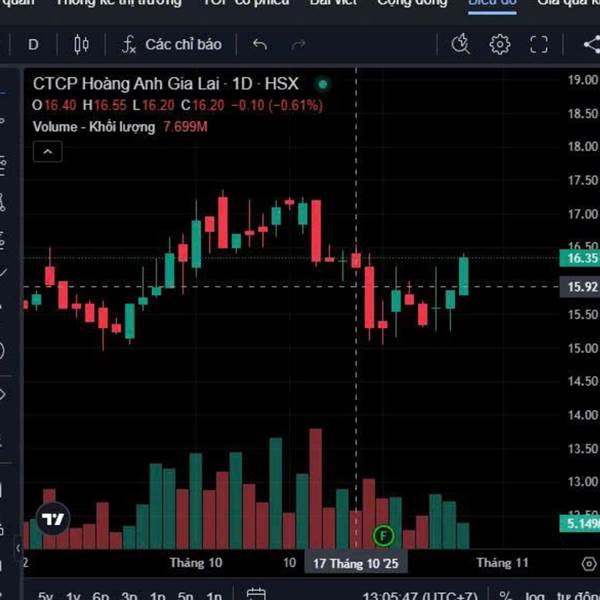Toggle percent scale
The height and width of the screenshot is (600, 600).
[x=505, y=596]
